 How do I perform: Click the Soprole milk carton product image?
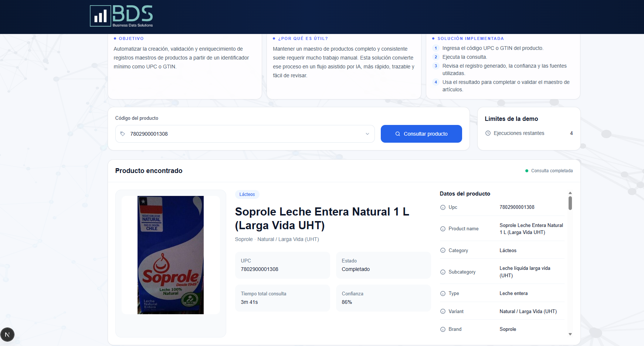click(x=170, y=255)
